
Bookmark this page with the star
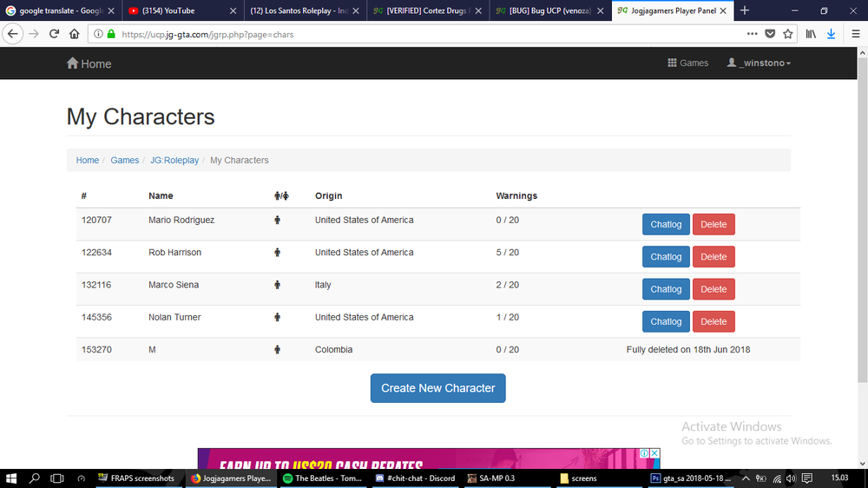coord(788,34)
